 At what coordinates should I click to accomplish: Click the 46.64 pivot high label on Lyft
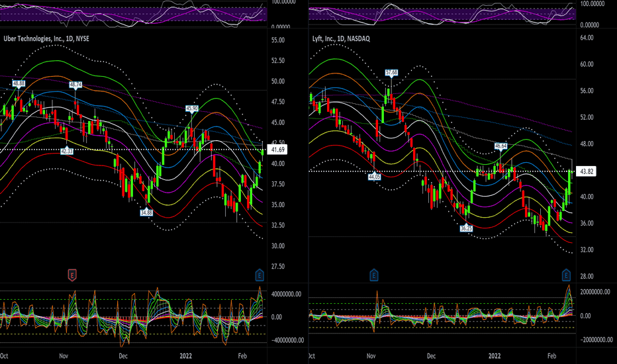501,146
